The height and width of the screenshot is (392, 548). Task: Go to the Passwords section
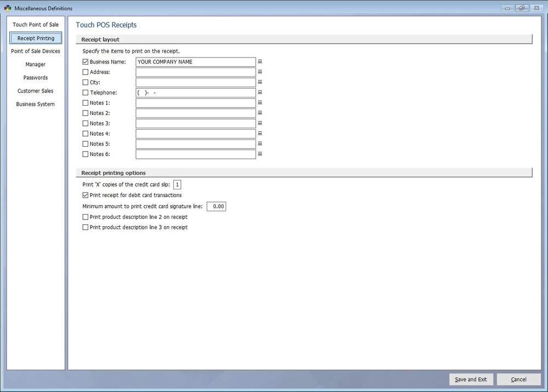click(36, 78)
